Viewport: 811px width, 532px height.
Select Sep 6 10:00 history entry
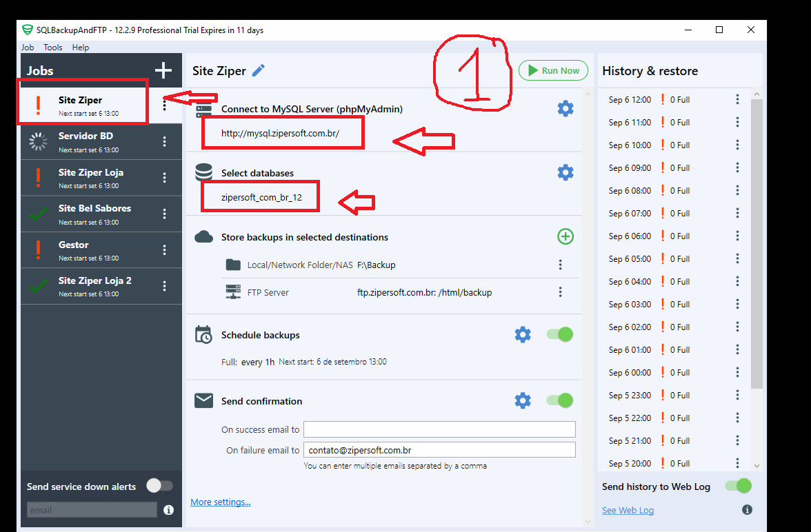point(675,145)
